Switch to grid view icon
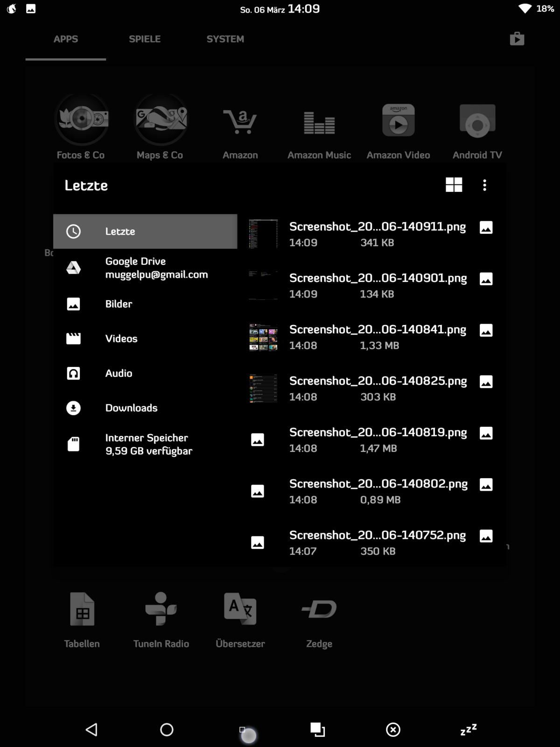This screenshot has height=747, width=560. click(454, 185)
